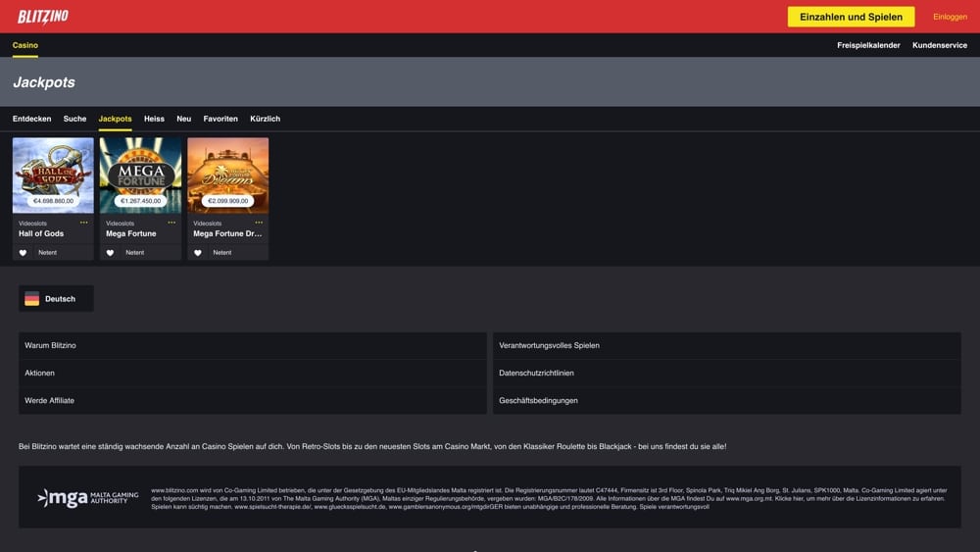980x552 pixels.
Task: Click the German flag icon
Action: click(32, 299)
